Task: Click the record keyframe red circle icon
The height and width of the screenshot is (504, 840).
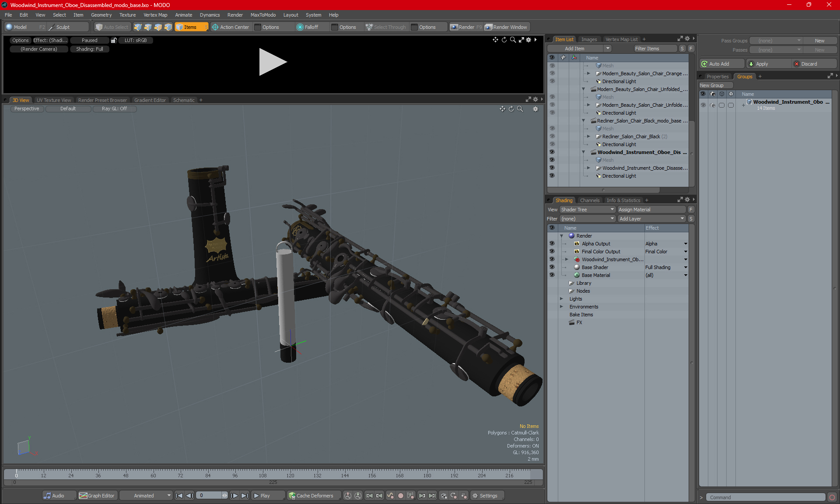Action: 400,496
